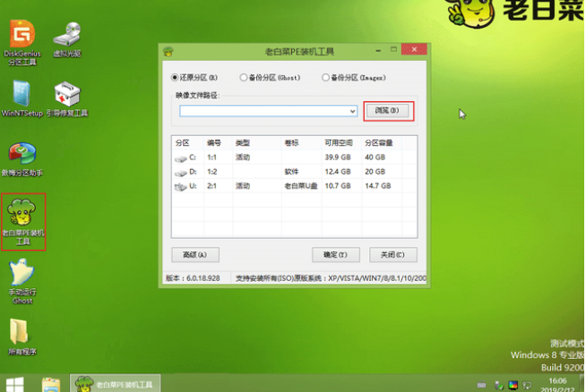Select 备份分区 (Imagex) radio button
Image resolution: width=586 pixels, height=392 pixels.
click(354, 78)
